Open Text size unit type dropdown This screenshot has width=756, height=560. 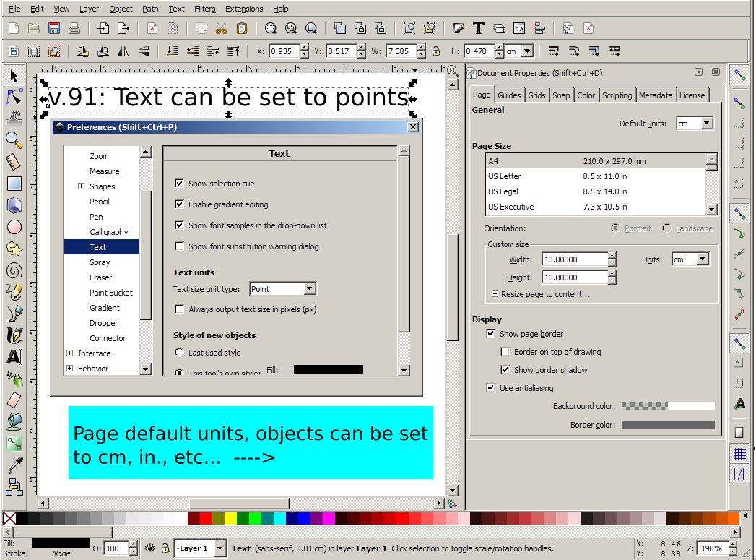coord(282,289)
